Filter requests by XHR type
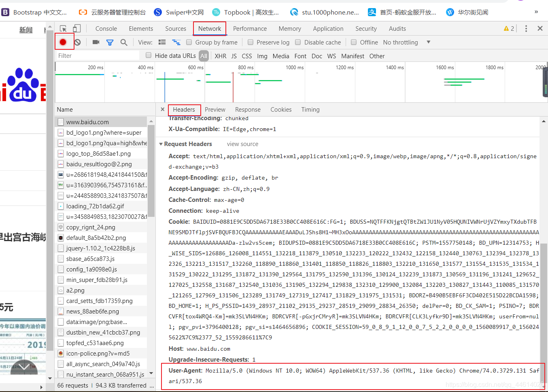 [x=221, y=56]
